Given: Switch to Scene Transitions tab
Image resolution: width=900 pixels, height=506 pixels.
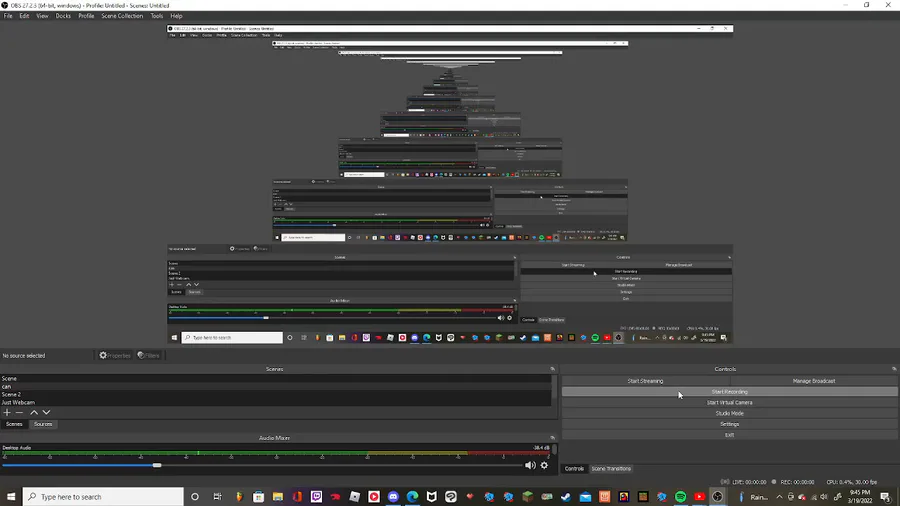Looking at the screenshot, I should click(611, 469).
